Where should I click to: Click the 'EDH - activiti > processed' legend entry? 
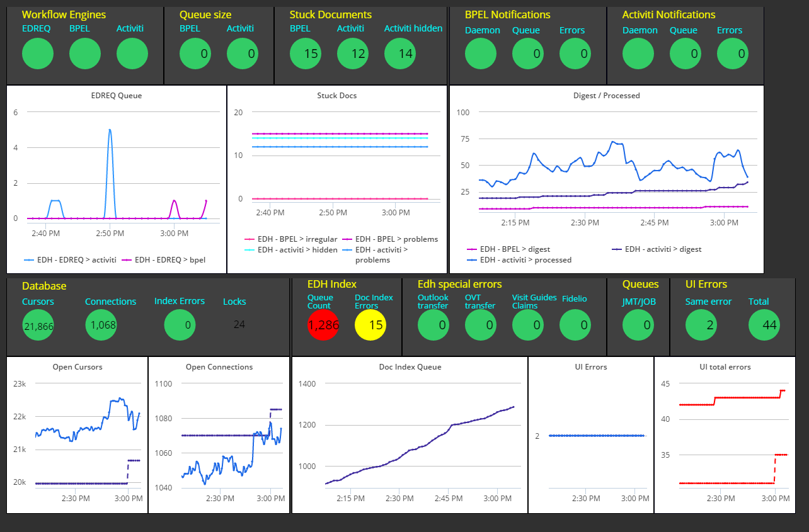(x=519, y=259)
